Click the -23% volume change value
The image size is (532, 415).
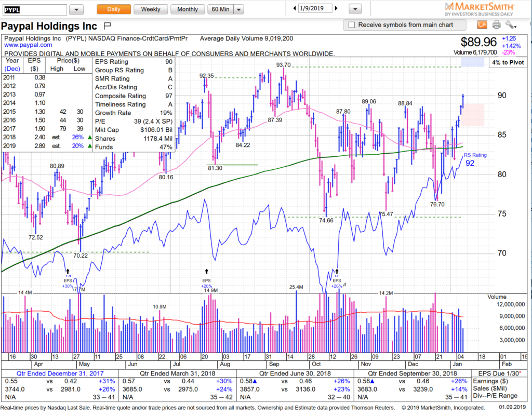coord(508,52)
